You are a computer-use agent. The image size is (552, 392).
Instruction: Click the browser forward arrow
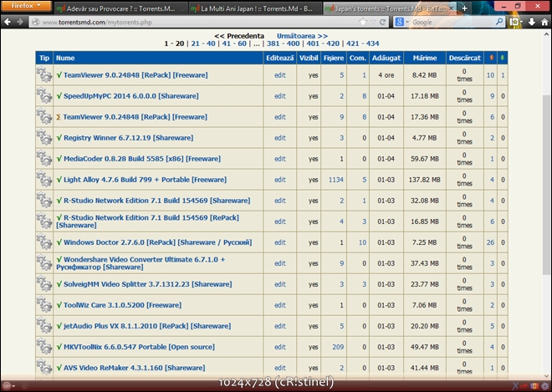click(x=20, y=22)
